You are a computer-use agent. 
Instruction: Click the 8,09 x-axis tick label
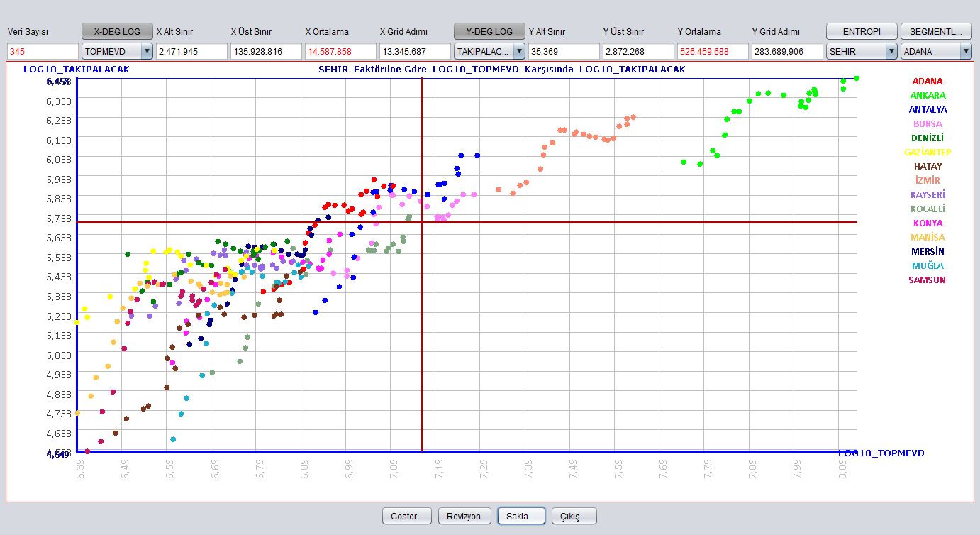point(842,468)
